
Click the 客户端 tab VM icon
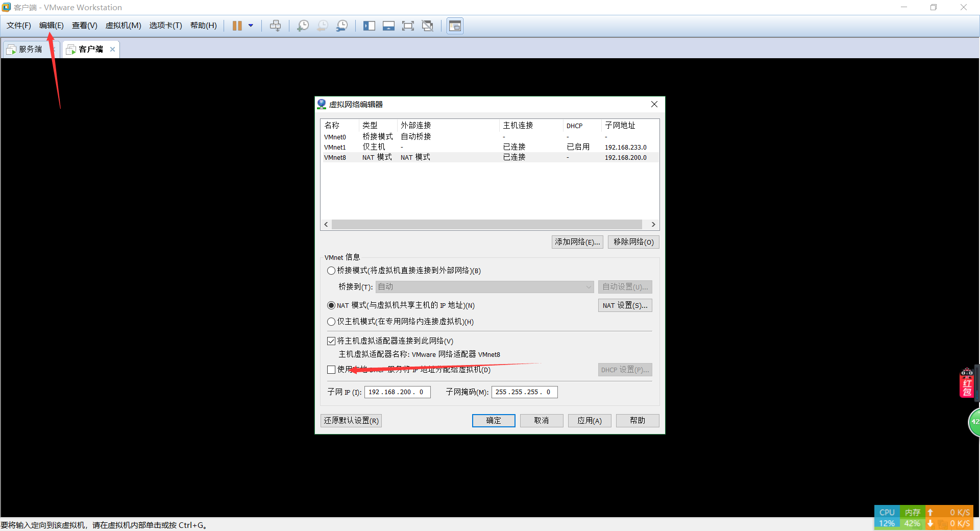tap(71, 50)
